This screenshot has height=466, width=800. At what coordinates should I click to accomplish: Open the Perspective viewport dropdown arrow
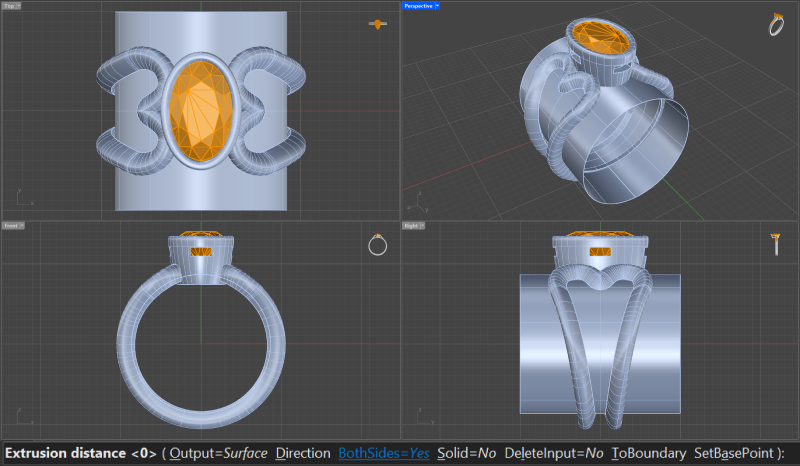click(438, 6)
